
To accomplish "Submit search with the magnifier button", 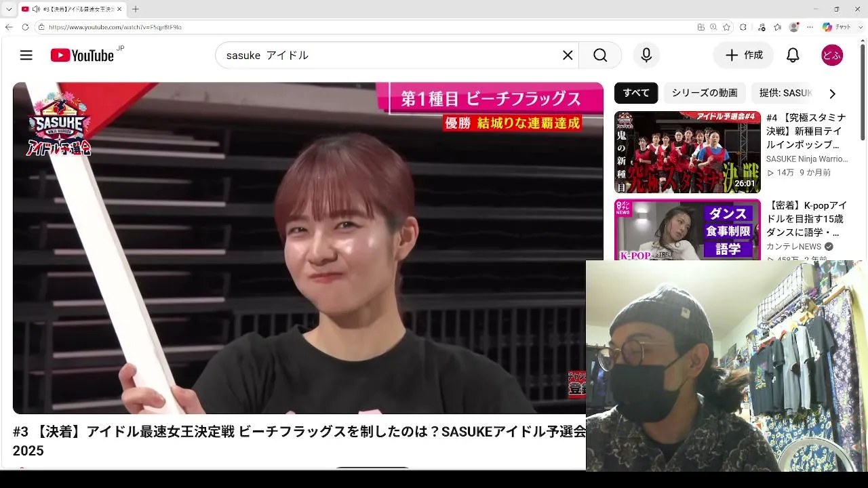I will point(600,56).
